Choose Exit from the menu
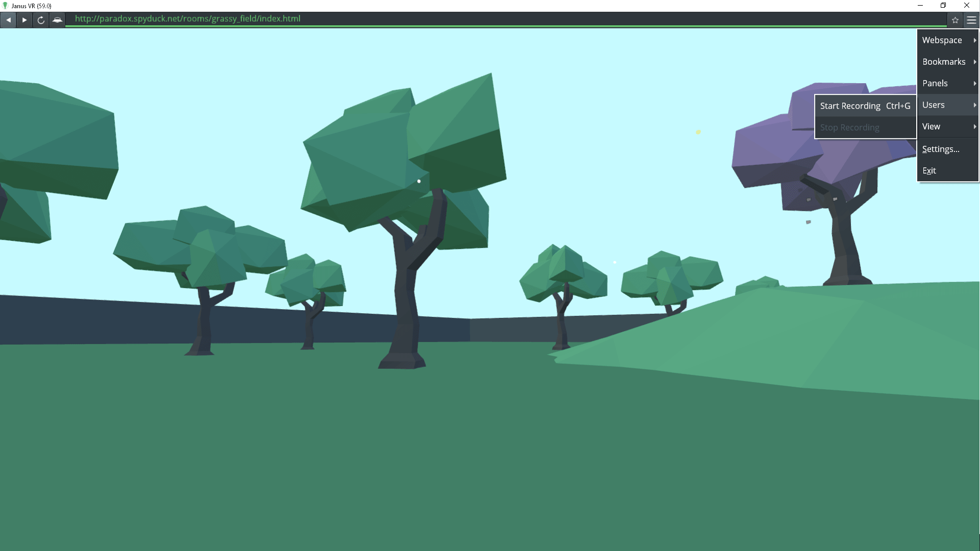The image size is (980, 551). (929, 170)
